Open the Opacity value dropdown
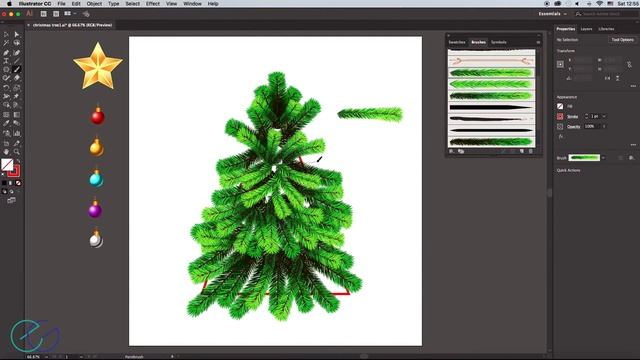The width and height of the screenshot is (640, 360). (x=604, y=127)
